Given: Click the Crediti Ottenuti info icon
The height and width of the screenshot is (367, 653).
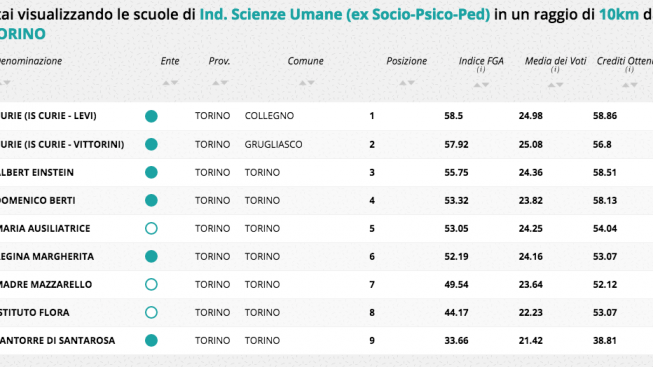Looking at the screenshot, I should 629,70.
